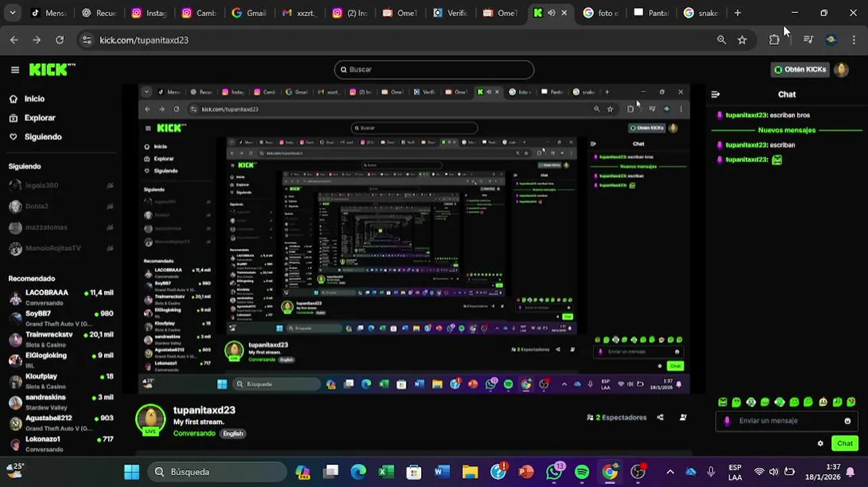The image size is (868, 487).
Task: Open the emoji picker in chat input
Action: point(848,421)
